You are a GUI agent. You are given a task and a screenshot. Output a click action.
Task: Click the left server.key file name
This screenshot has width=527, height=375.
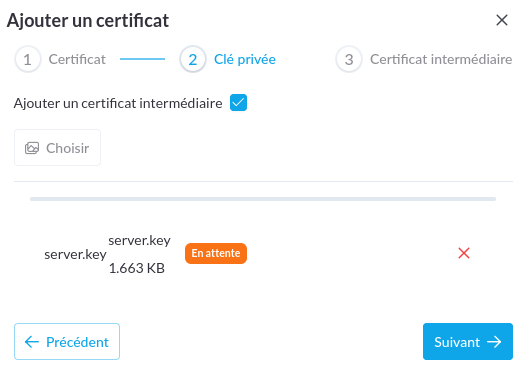click(x=75, y=254)
